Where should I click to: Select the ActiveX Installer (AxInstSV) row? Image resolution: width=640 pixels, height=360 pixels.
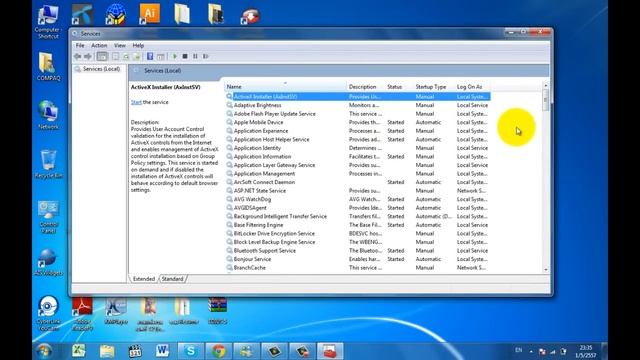coord(358,97)
